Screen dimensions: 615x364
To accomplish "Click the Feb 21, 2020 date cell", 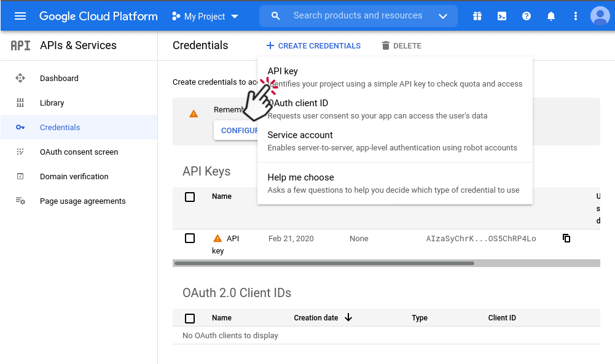I will coord(291,239).
